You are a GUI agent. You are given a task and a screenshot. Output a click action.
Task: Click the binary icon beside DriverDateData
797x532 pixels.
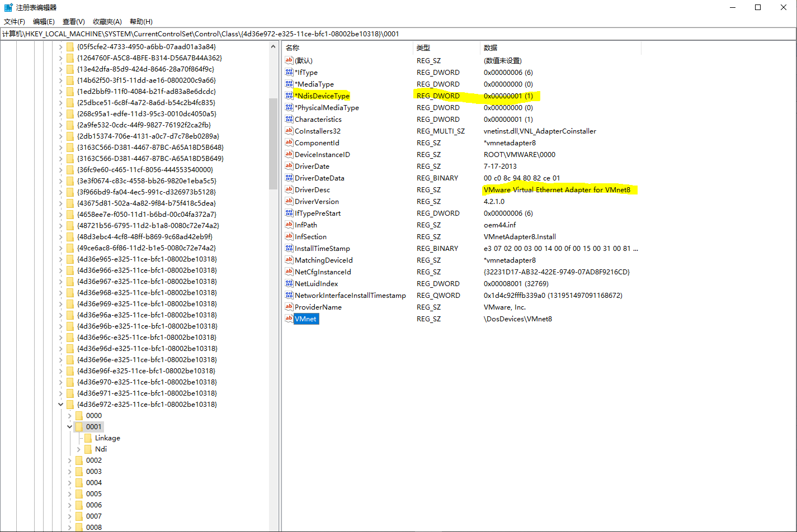tap(288, 178)
